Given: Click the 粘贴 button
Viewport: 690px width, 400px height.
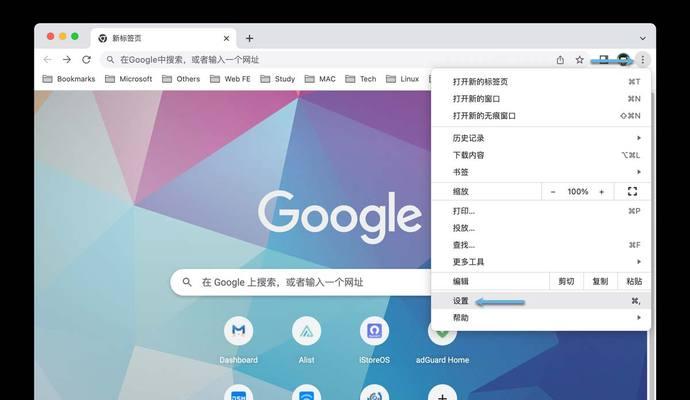Looking at the screenshot, I should click(634, 281).
